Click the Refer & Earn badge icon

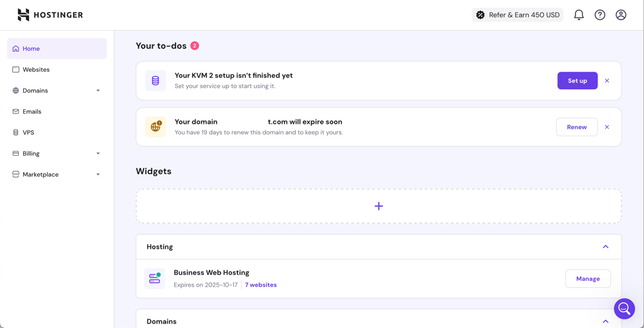[x=480, y=15]
